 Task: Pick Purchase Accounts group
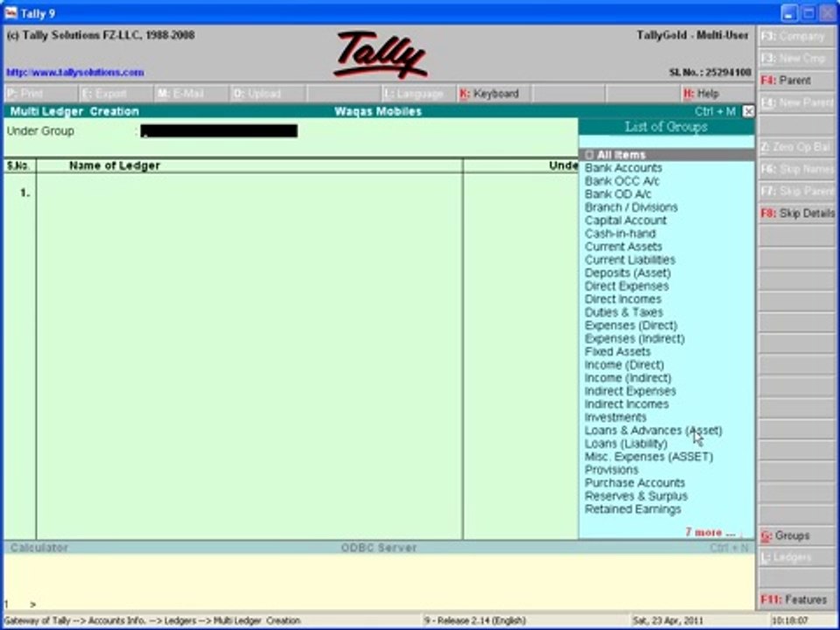pos(634,483)
